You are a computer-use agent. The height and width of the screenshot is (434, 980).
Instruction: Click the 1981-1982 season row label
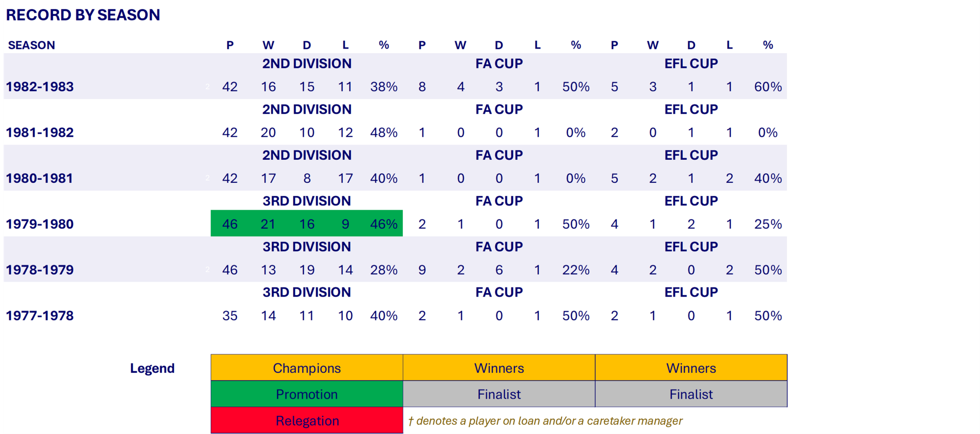click(40, 133)
